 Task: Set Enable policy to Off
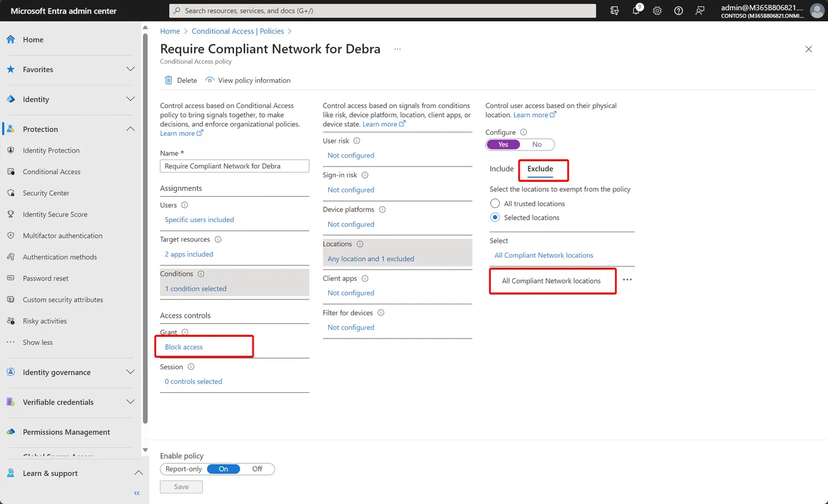pos(257,469)
